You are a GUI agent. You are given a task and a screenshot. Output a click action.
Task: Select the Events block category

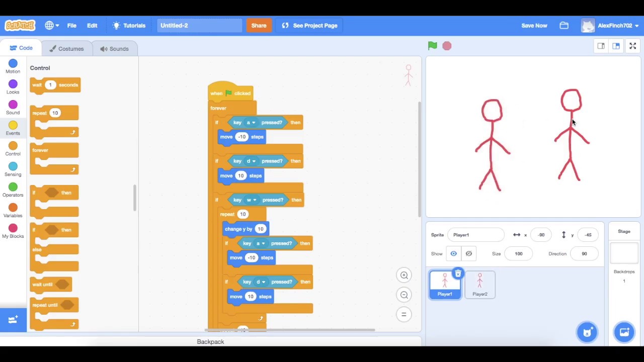click(13, 128)
